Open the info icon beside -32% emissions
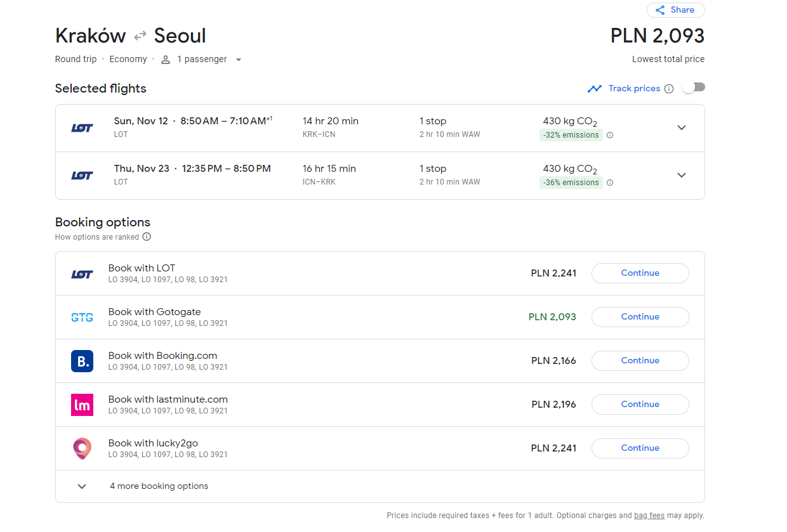This screenshot has width=787, height=532. [610, 135]
